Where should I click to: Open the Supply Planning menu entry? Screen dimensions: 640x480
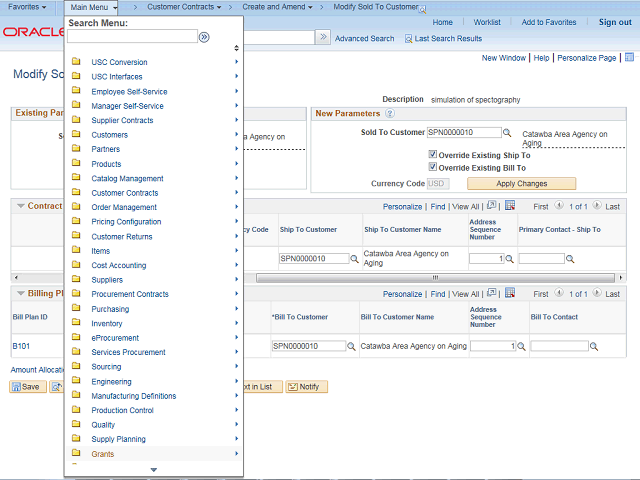tap(118, 439)
